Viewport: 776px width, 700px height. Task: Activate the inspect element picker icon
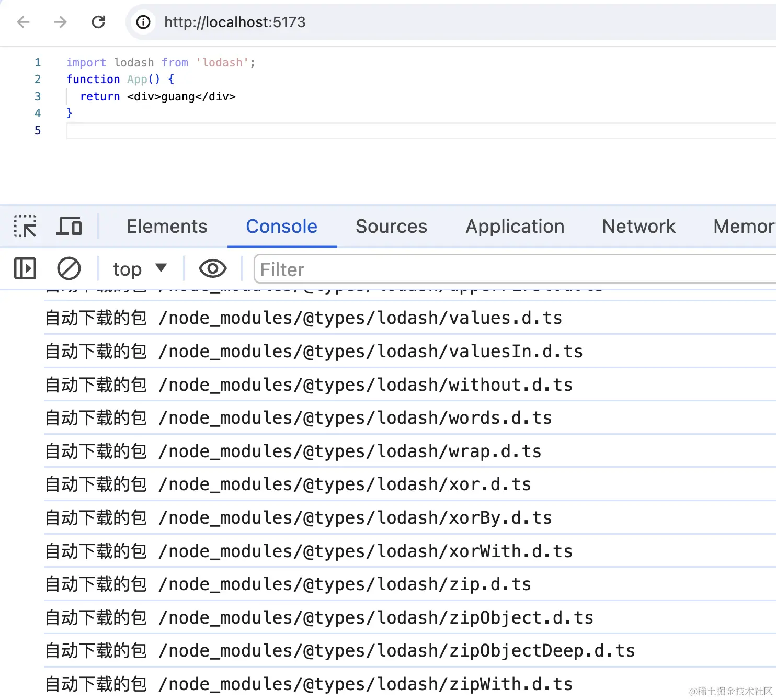pyautogui.click(x=25, y=226)
